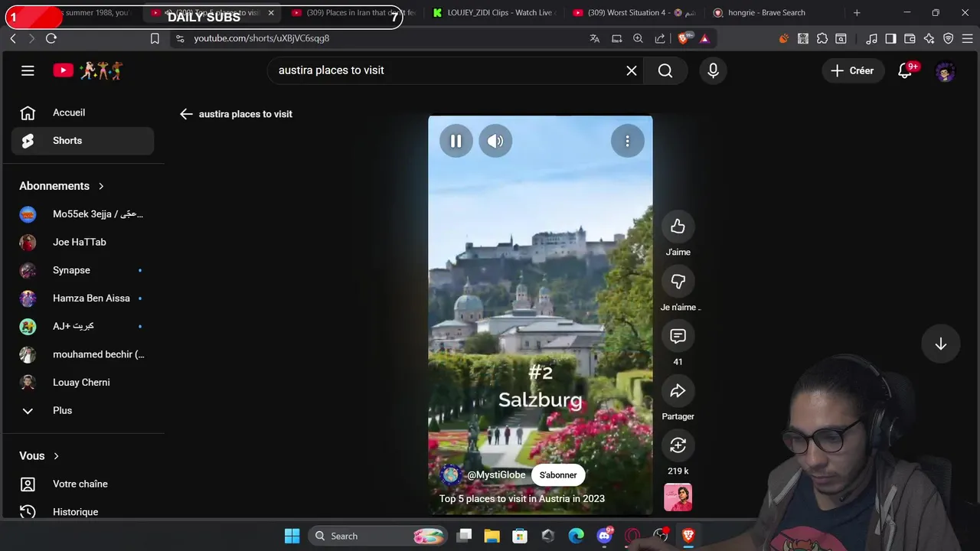This screenshot has height=551, width=980.
Task: Open Hamza Ben Aissa channel
Action: pyautogui.click(x=83, y=298)
